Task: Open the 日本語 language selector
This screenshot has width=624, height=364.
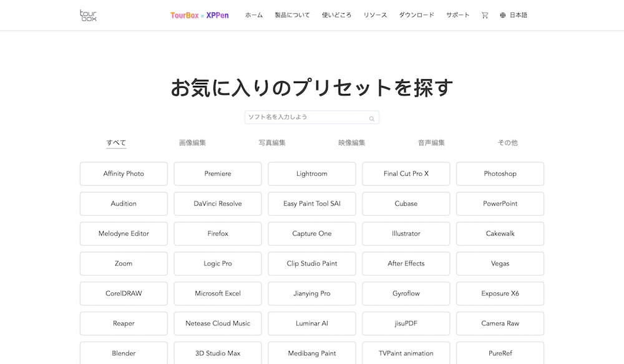Action: point(518,15)
